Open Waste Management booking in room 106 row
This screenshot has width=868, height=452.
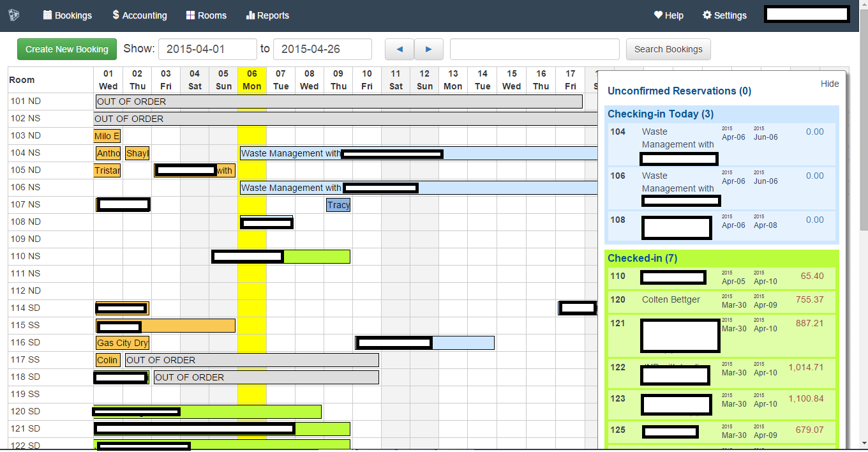click(x=419, y=188)
